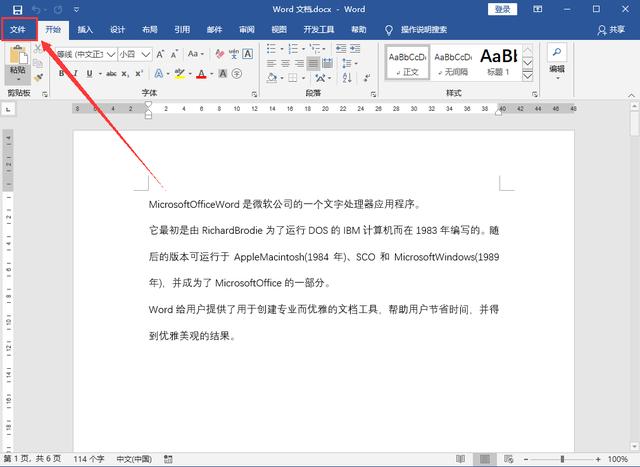The height and width of the screenshot is (467, 640).
Task: Switch to the 审阅 (Review) tab
Action: [x=247, y=29]
